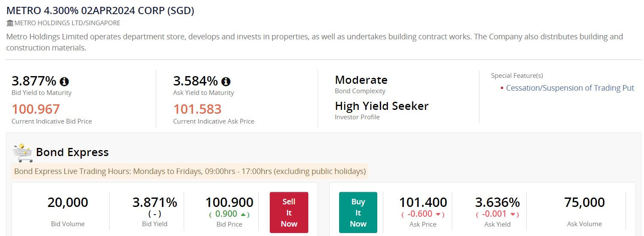Click the High Yield Seeker investor profile
The height and width of the screenshot is (236, 644).
click(382, 106)
